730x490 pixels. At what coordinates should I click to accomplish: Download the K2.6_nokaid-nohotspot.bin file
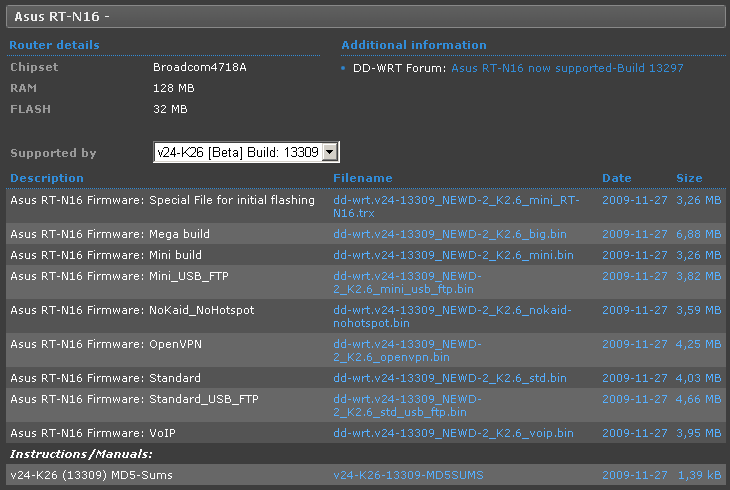click(x=452, y=316)
